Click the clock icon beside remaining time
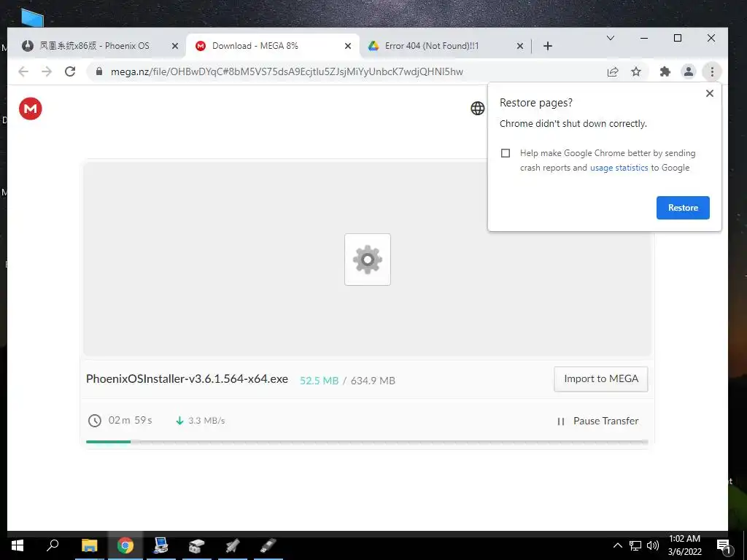 point(94,421)
